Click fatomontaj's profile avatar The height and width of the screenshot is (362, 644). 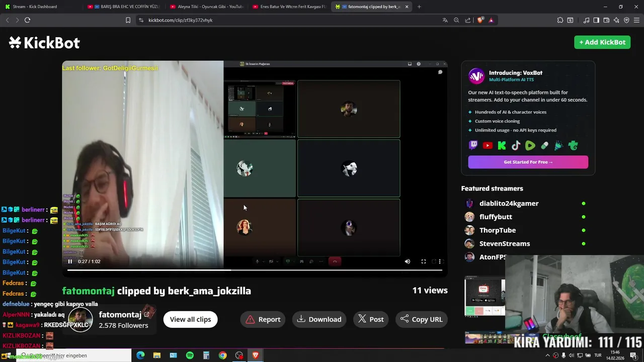click(80, 319)
